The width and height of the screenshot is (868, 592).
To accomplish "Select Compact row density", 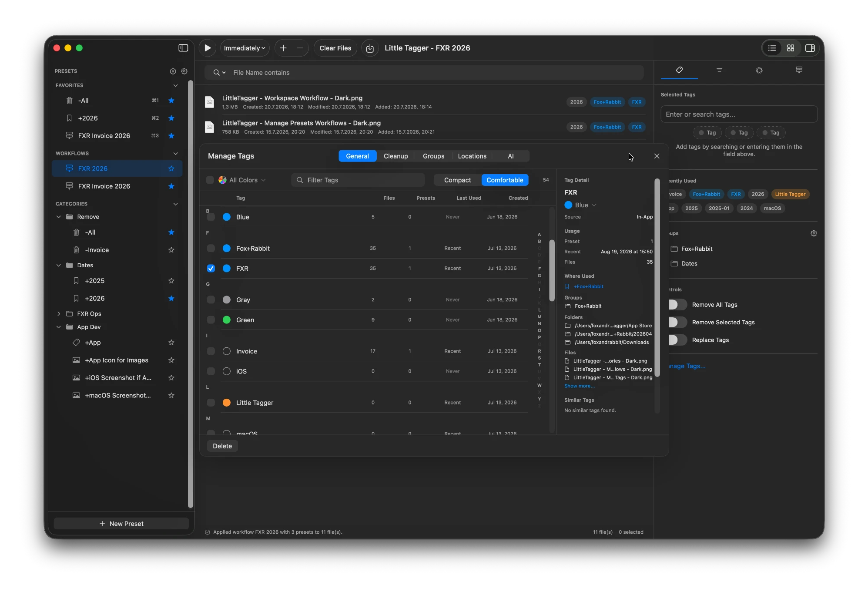I will (x=458, y=180).
